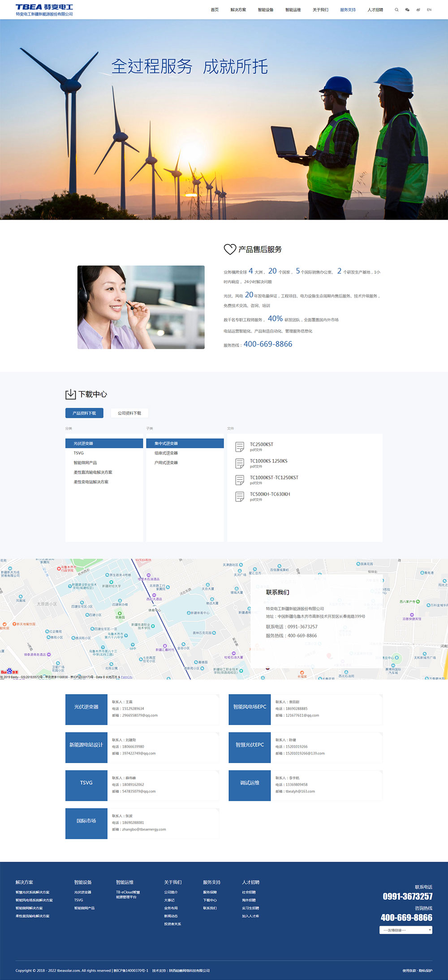Image resolution: width=448 pixels, height=980 pixels.
Task: Click the 下载中心 link in the footer
Action: pyautogui.click(x=210, y=900)
